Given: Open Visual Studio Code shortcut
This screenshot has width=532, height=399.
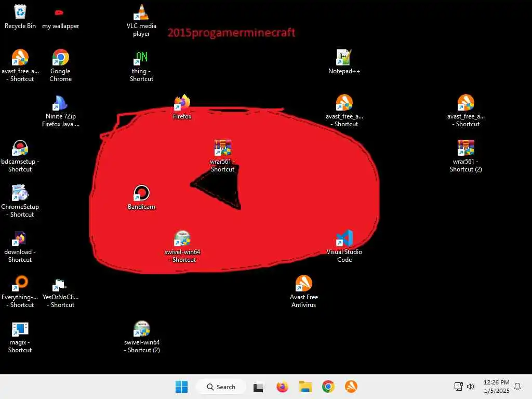Looking at the screenshot, I should 344,246.
